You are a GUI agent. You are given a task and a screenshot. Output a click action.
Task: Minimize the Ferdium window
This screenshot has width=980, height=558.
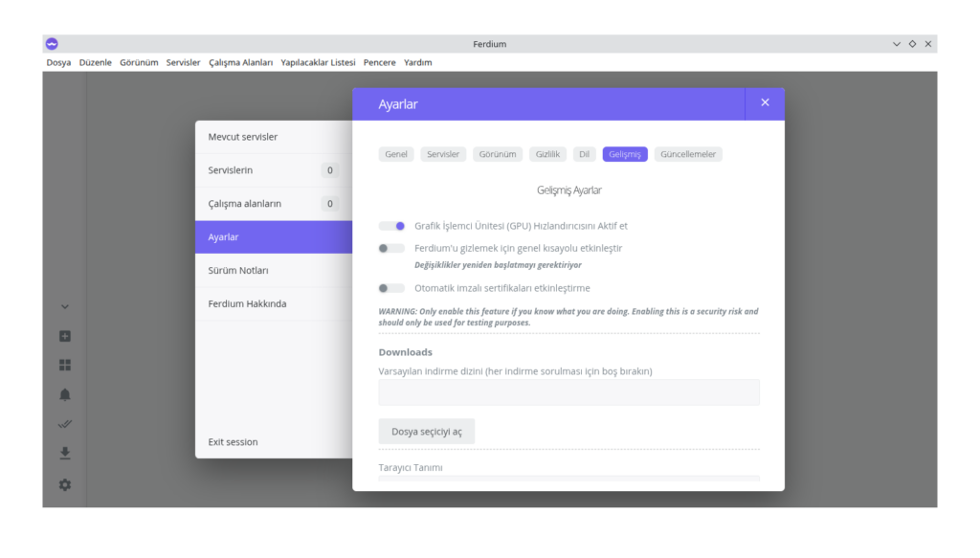tap(897, 44)
